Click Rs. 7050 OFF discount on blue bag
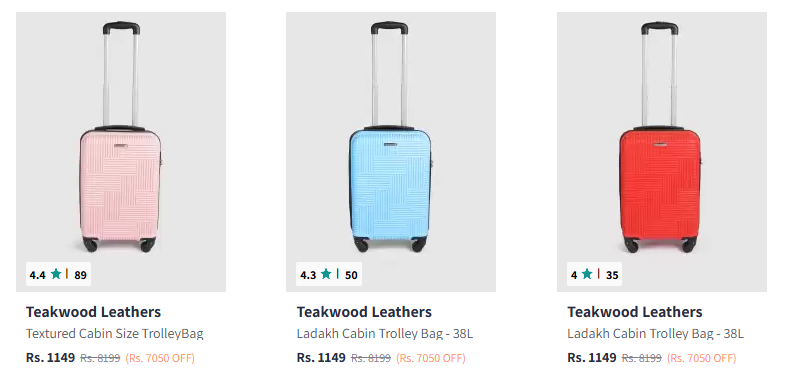This screenshot has height=389, width=791. tap(431, 358)
